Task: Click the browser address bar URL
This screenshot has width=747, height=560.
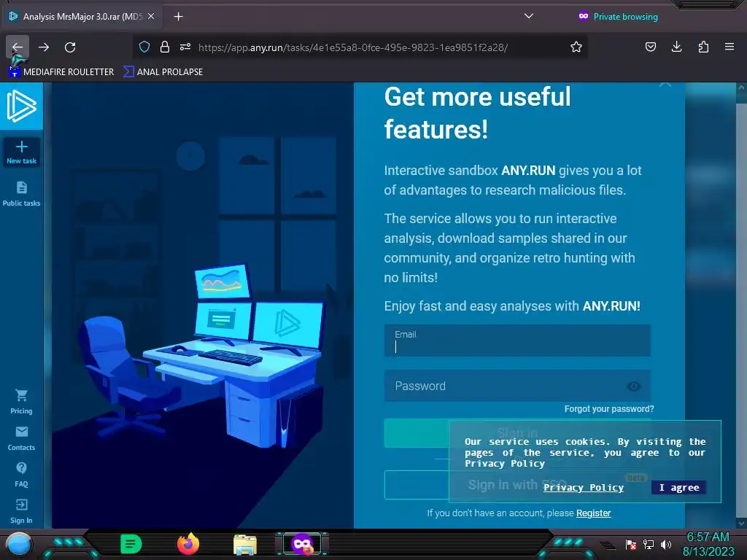Action: pyautogui.click(x=352, y=47)
